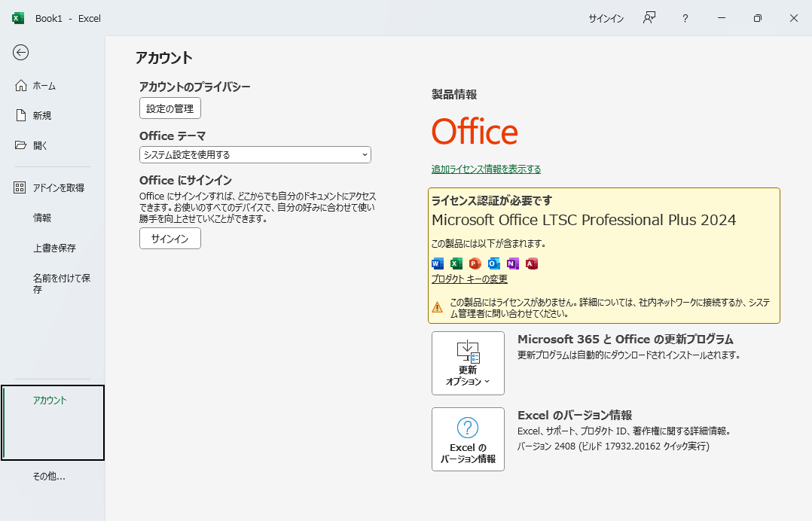Image resolution: width=812 pixels, height=521 pixels.
Task: Expand the 更新オプション update options button
Action: [469, 363]
